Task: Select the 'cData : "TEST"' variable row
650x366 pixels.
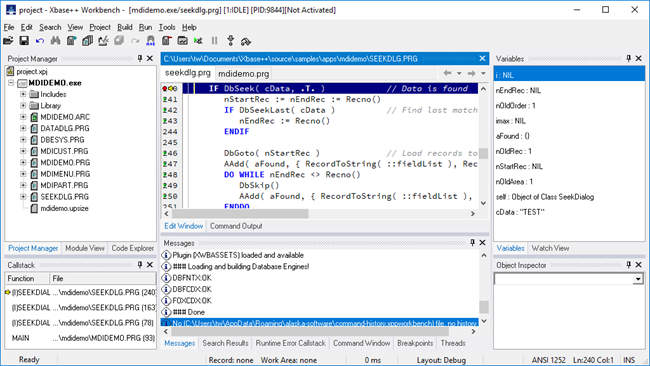Action: click(569, 212)
